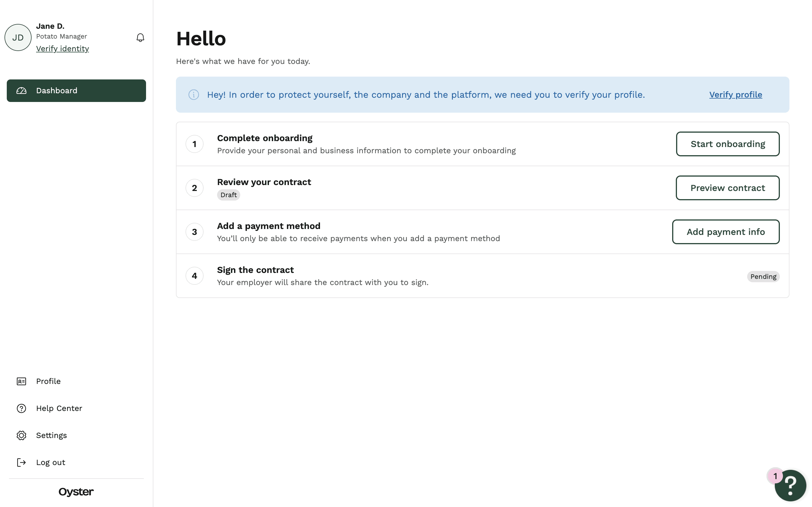This screenshot has width=812, height=507.
Task: Click the Oyster logo
Action: 76,492
